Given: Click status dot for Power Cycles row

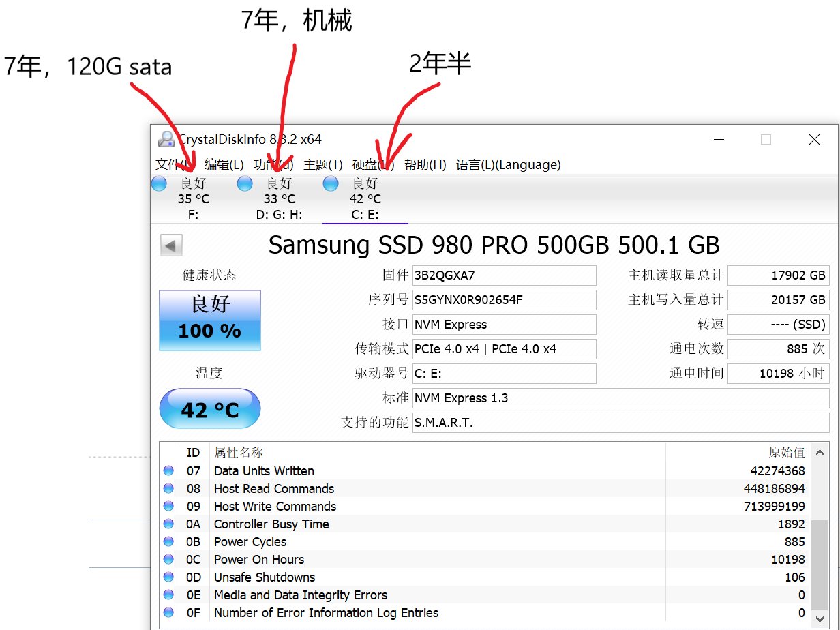Looking at the screenshot, I should point(168,542).
